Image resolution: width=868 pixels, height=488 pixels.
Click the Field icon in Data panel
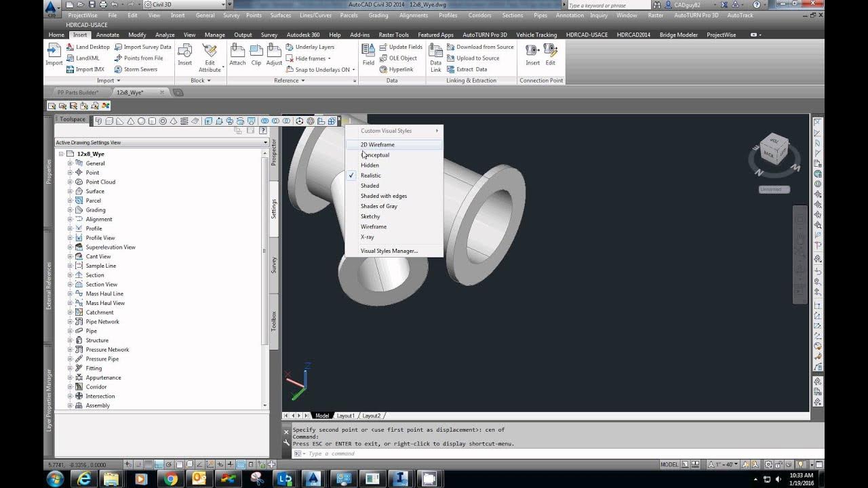coord(368,55)
